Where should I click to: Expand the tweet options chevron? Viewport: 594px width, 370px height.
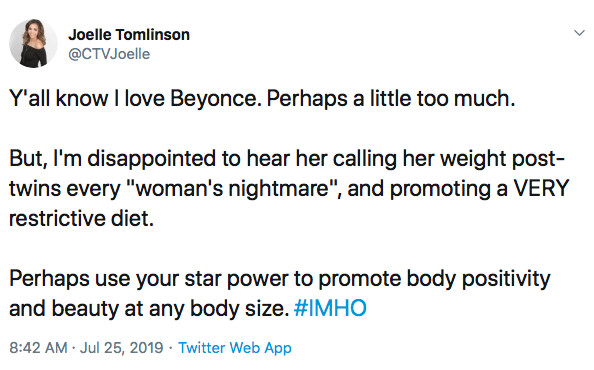pos(579,33)
